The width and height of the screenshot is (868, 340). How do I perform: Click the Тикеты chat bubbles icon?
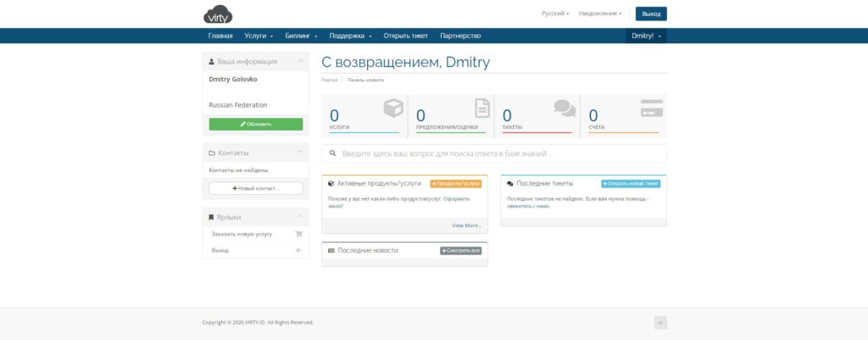click(x=565, y=108)
